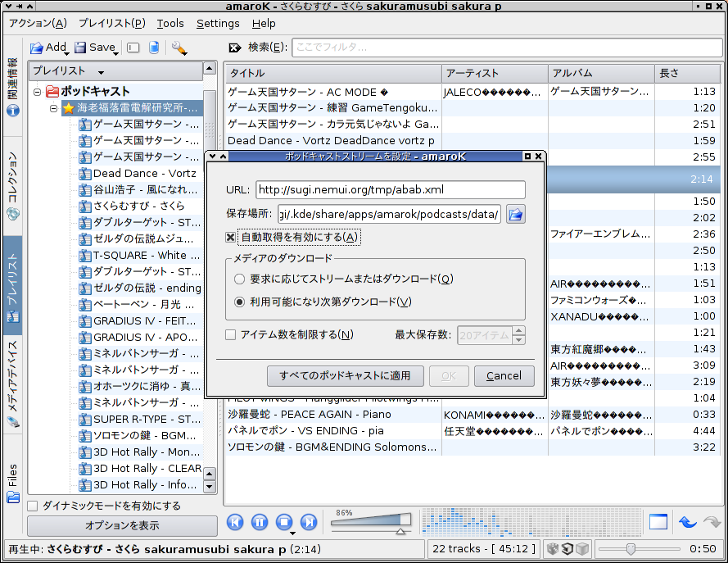Move the track position slider handle
728x563 pixels.
coord(631,549)
